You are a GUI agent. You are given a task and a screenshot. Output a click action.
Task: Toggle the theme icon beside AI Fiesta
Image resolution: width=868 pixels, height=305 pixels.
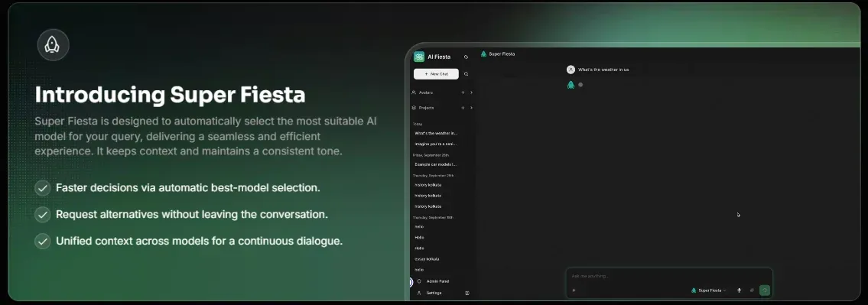(x=466, y=57)
